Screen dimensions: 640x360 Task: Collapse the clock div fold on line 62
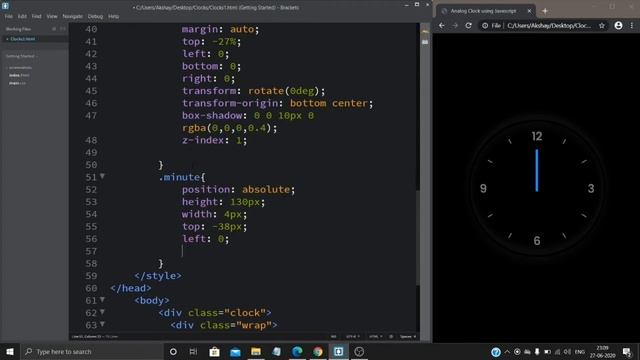click(x=102, y=312)
